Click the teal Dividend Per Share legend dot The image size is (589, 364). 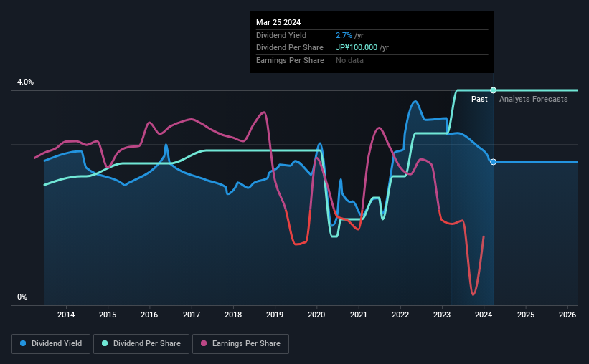(x=105, y=343)
